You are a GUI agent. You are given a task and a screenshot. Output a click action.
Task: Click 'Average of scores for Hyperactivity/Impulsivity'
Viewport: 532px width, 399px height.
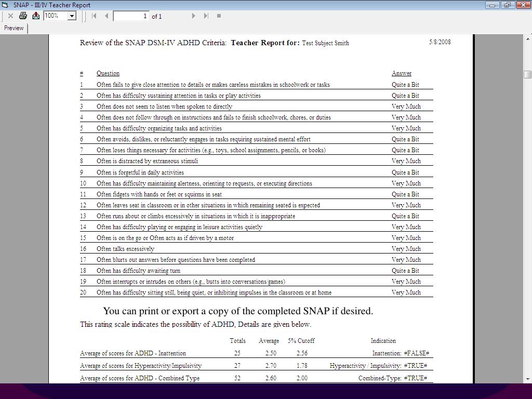coord(141,366)
